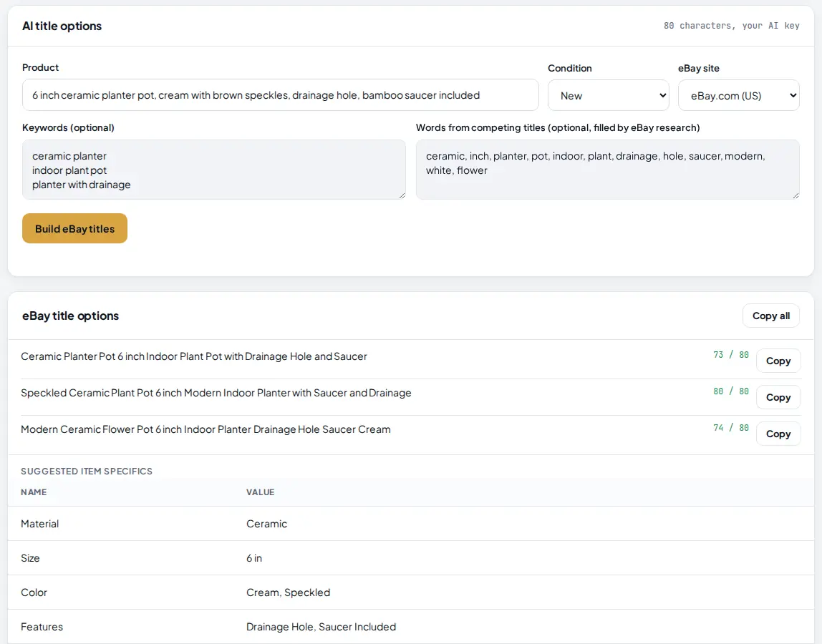The width and height of the screenshot is (822, 644).
Task: Click the '73 / 80' character count
Action: pyautogui.click(x=731, y=355)
